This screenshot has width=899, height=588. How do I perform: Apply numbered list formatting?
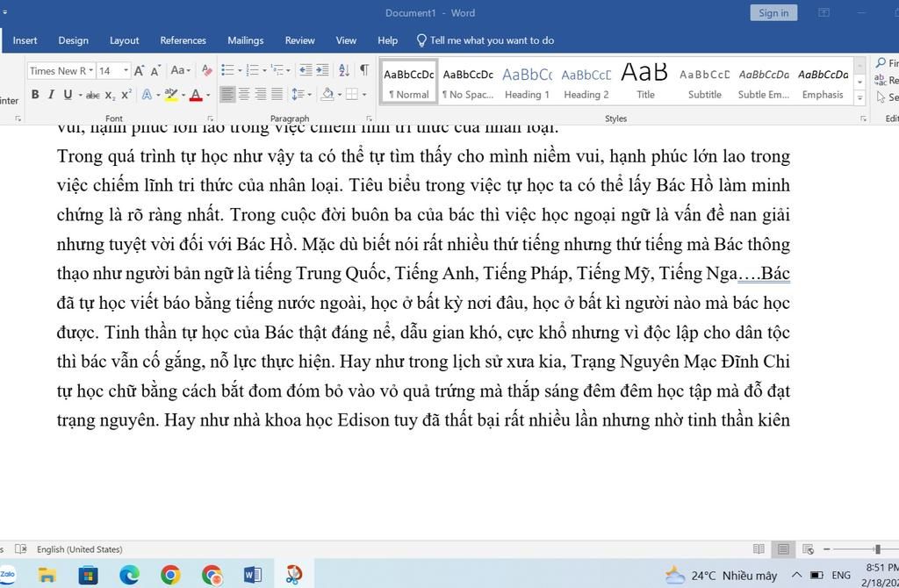pyautogui.click(x=252, y=70)
